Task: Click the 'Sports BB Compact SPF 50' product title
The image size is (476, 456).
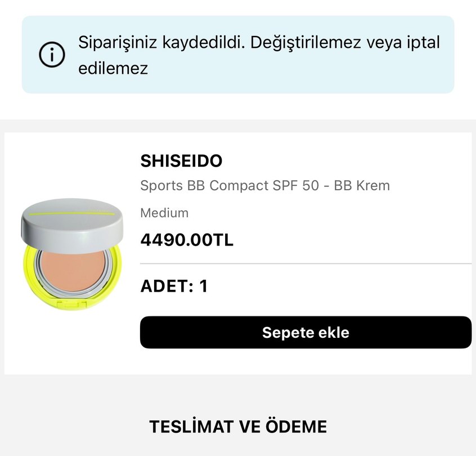Action: click(264, 185)
